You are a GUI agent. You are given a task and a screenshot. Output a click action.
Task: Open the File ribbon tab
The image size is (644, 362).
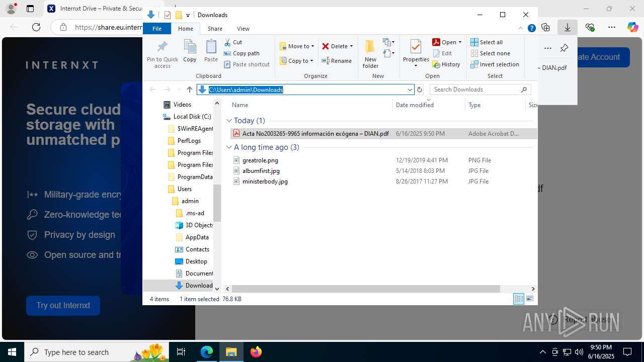click(x=157, y=29)
